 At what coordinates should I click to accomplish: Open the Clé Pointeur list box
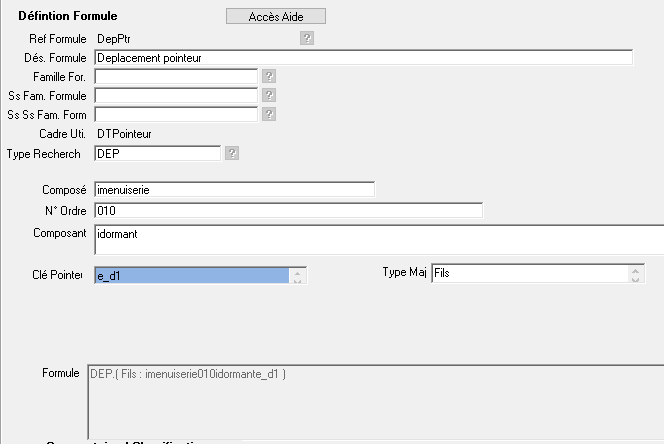[x=190, y=275]
